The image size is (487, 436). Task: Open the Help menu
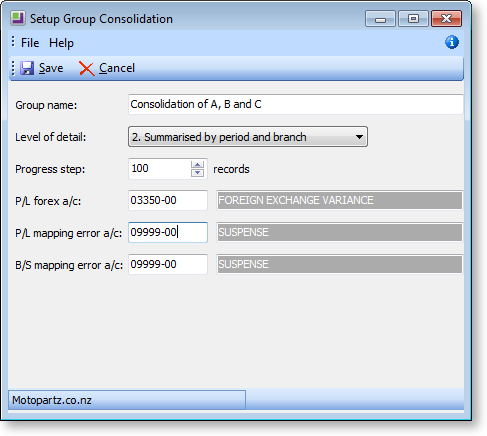(61, 43)
